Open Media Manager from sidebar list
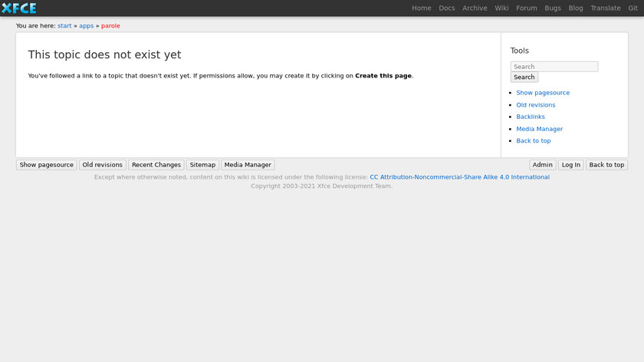644x362 pixels. coord(540,129)
